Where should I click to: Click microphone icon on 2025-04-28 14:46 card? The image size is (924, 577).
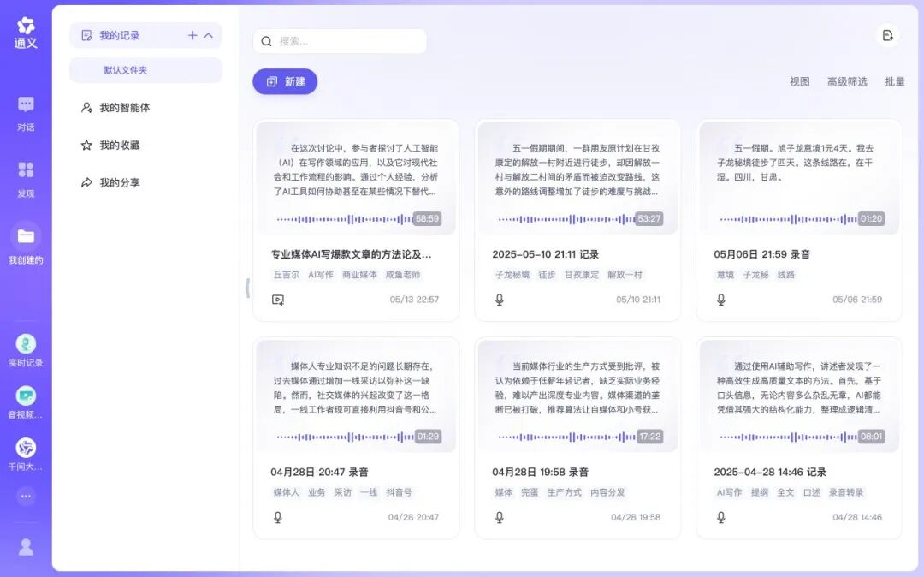[721, 517]
